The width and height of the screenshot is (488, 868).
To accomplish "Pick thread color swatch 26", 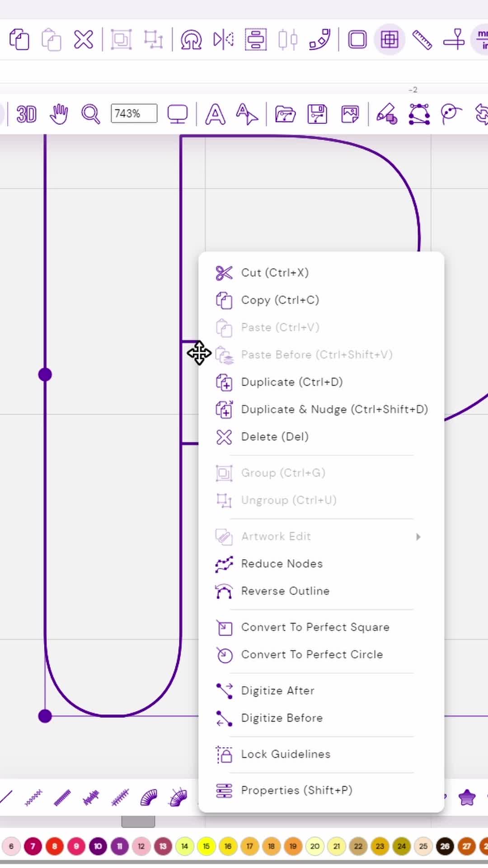I will point(445,846).
